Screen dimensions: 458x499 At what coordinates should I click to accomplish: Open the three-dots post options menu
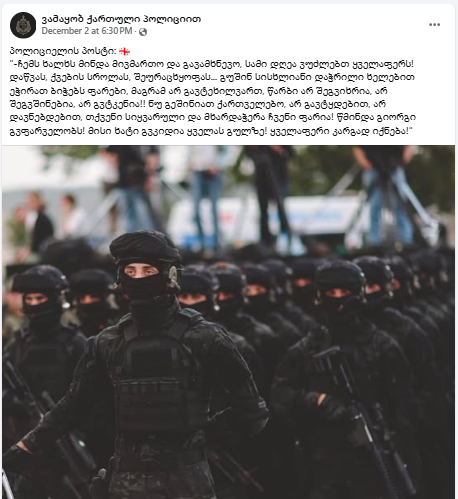point(434,25)
